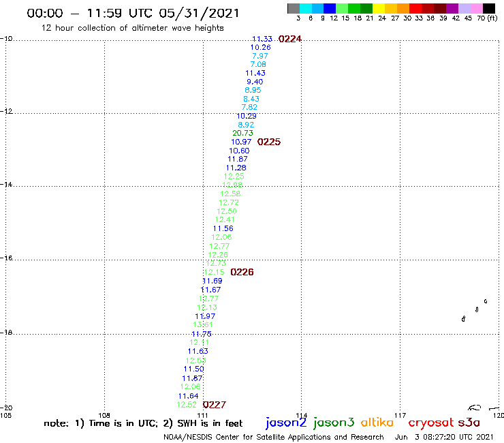
Task: Click the cyan legend color swatch
Action: tap(306, 8)
